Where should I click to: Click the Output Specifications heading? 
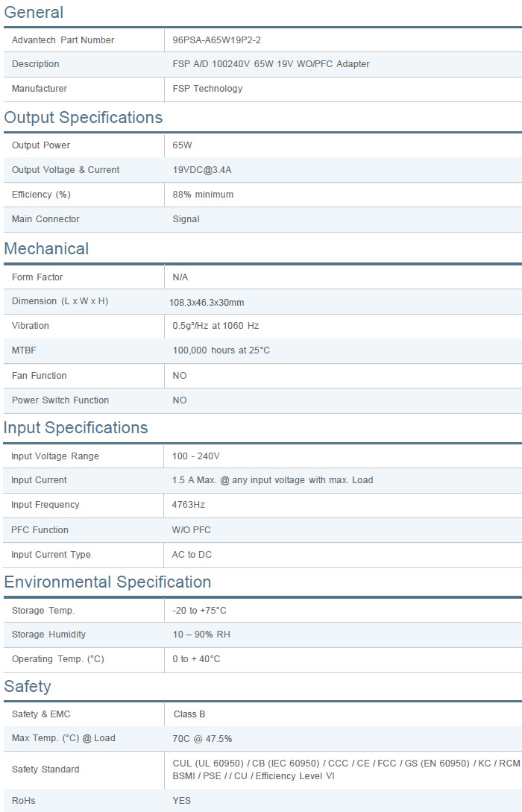pos(83,118)
